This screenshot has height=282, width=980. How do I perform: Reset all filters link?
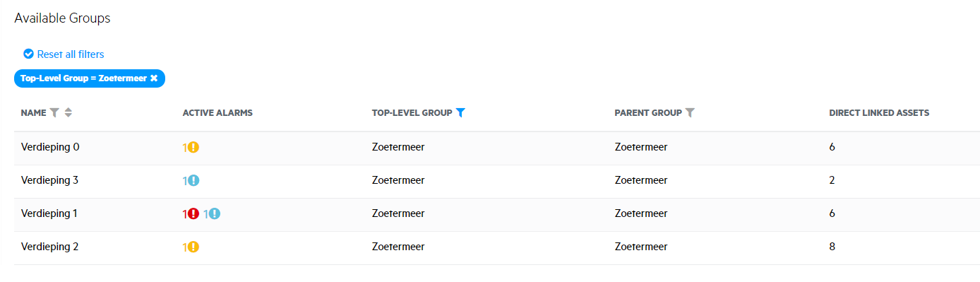(x=71, y=54)
